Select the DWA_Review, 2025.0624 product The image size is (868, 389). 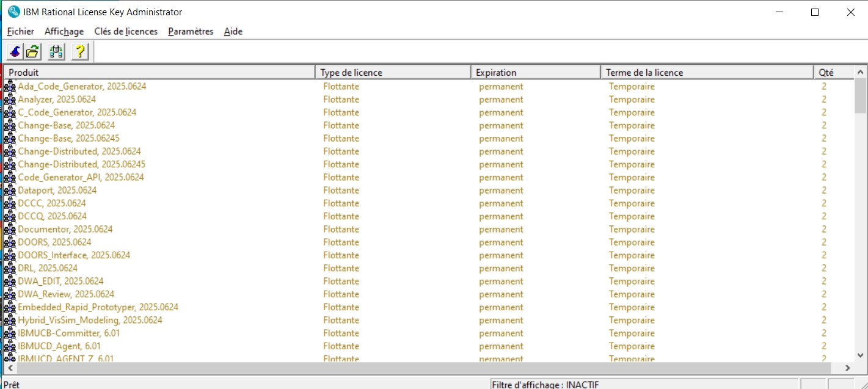pyautogui.click(x=66, y=294)
